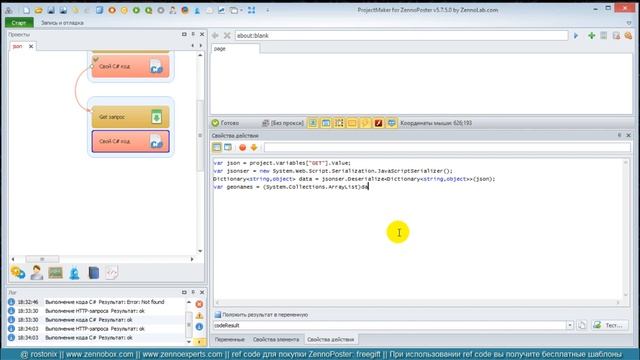The width and height of the screenshot is (640, 360).
Task: Click the person profile icon below canvas
Action: [x=36, y=272]
